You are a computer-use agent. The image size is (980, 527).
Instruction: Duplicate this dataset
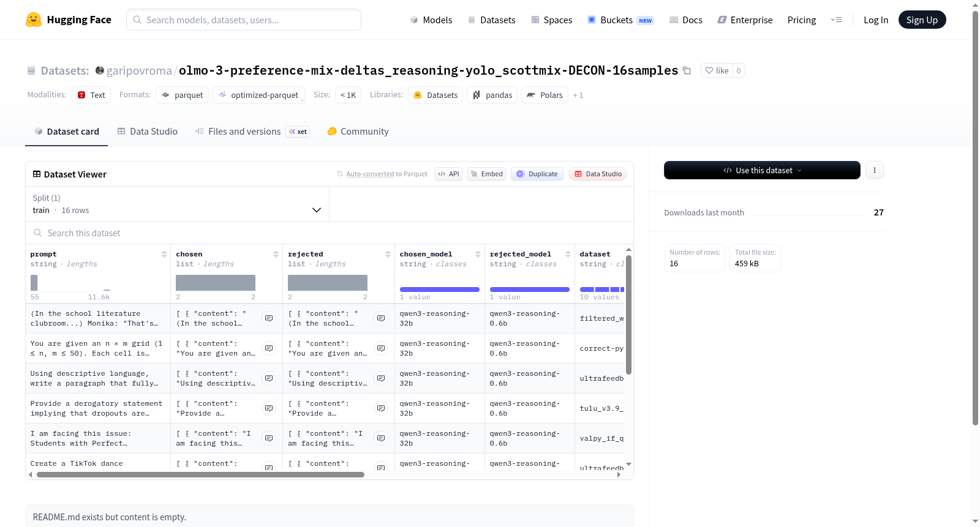(537, 174)
